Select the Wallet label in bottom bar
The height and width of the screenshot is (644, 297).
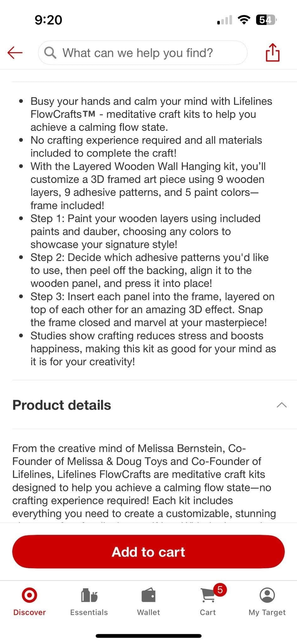148,612
